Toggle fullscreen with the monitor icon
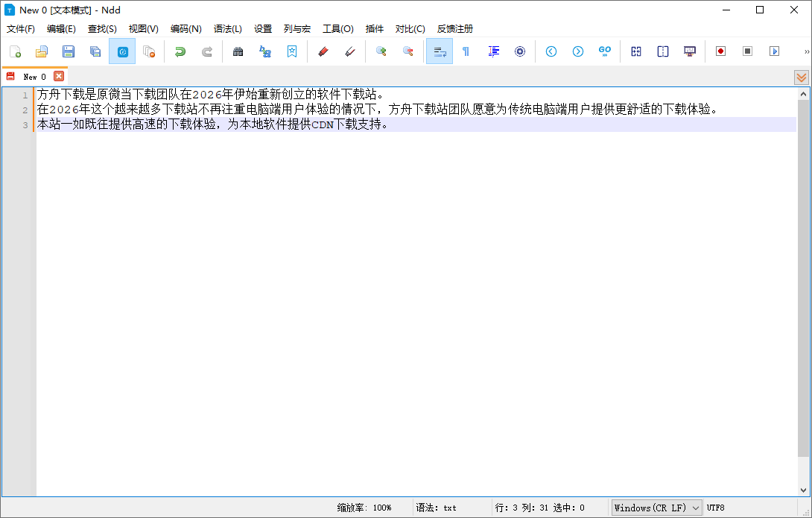This screenshot has width=812, height=518. click(x=689, y=51)
